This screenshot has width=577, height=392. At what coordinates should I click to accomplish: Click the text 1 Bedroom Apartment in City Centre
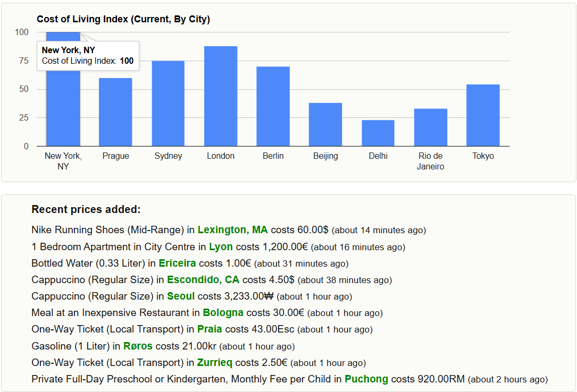tap(113, 246)
